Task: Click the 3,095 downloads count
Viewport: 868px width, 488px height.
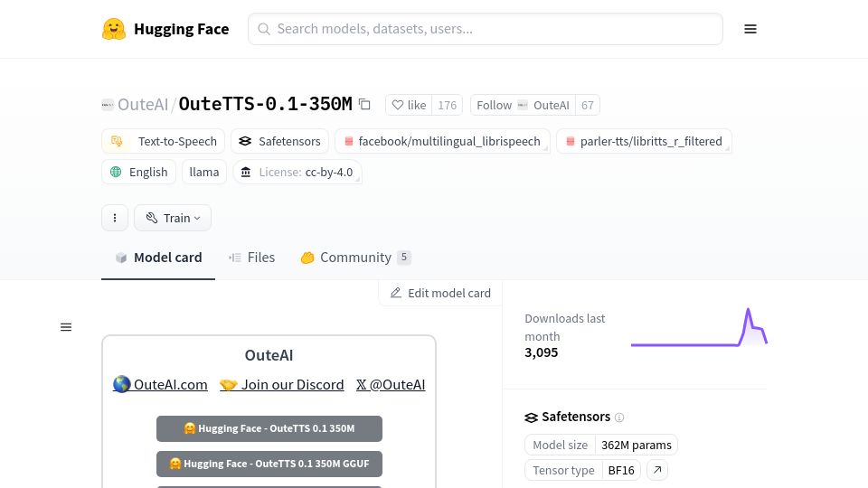Action: (x=542, y=352)
